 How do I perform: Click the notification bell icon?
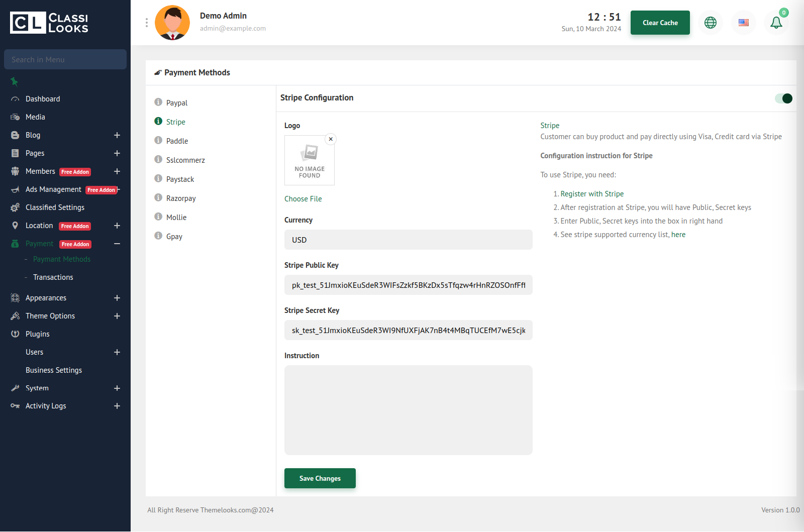(776, 23)
